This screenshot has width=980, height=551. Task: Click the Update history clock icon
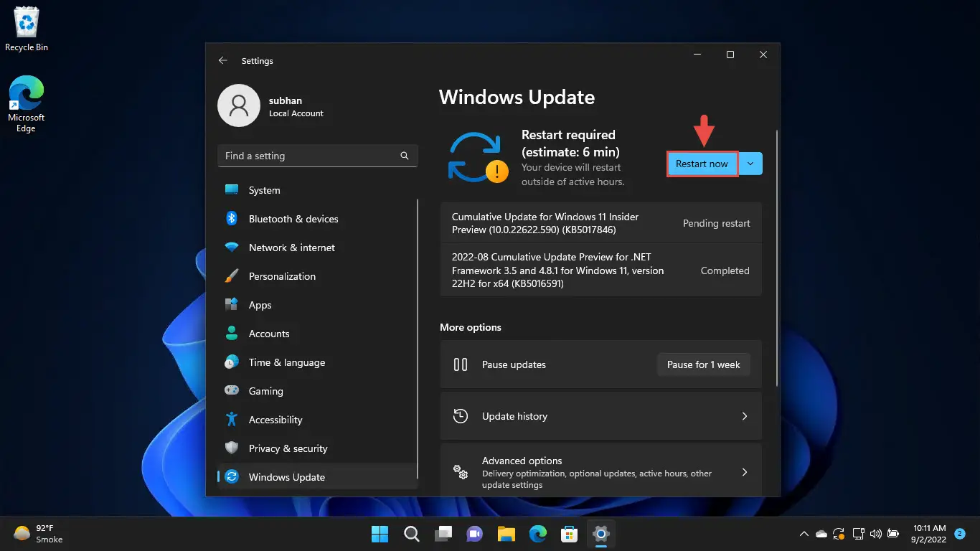click(461, 416)
